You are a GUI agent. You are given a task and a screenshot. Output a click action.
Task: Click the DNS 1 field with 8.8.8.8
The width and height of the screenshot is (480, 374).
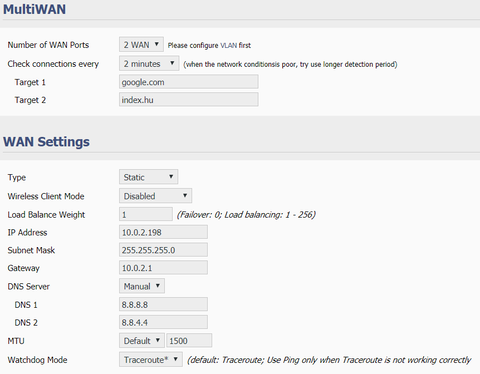[163, 304]
